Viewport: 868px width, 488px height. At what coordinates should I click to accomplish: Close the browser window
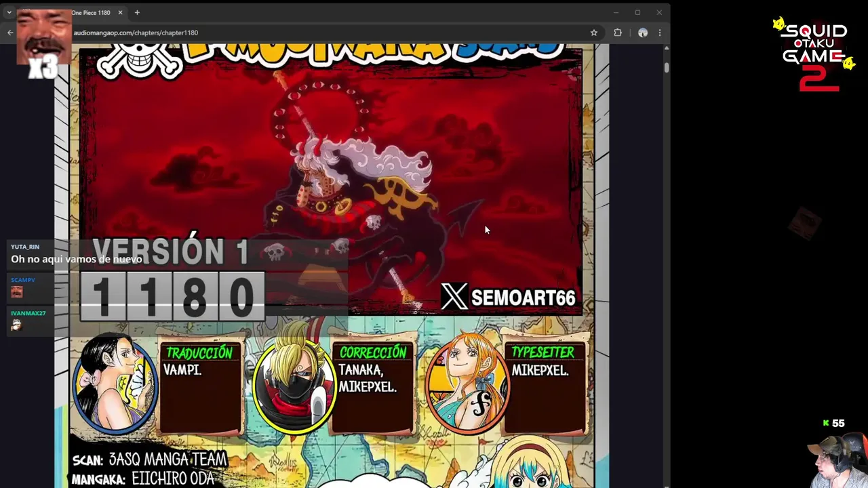pyautogui.click(x=659, y=12)
